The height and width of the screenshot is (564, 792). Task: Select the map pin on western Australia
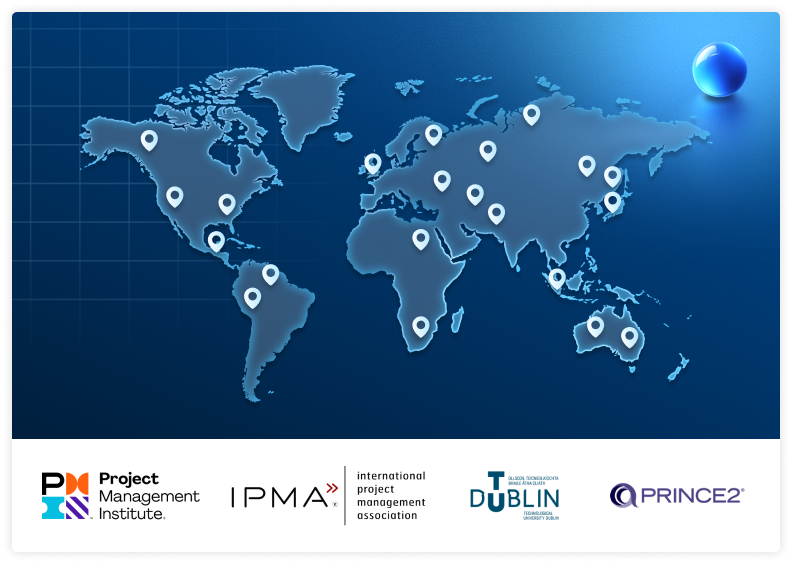[x=595, y=327]
